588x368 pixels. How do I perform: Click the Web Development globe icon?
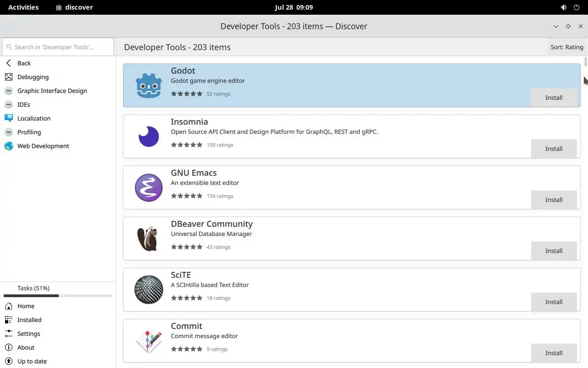(x=9, y=146)
